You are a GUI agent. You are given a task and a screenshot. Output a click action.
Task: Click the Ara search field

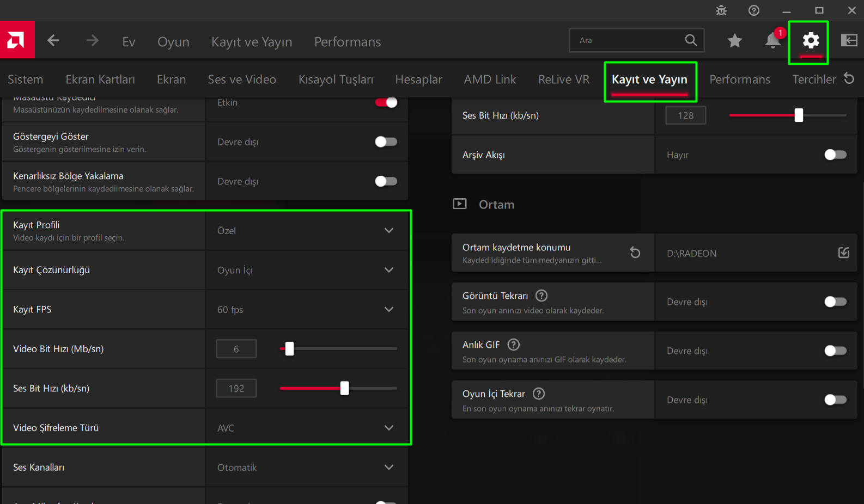(636, 40)
